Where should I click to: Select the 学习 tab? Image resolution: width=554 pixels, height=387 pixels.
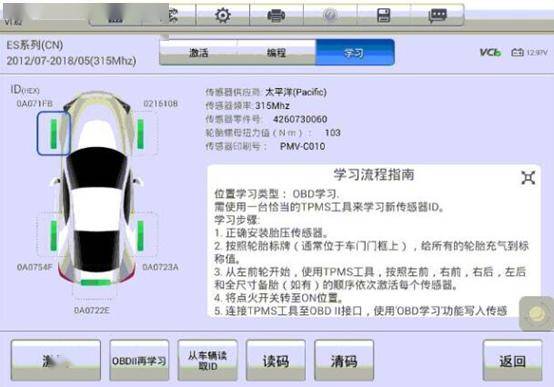coord(354,53)
